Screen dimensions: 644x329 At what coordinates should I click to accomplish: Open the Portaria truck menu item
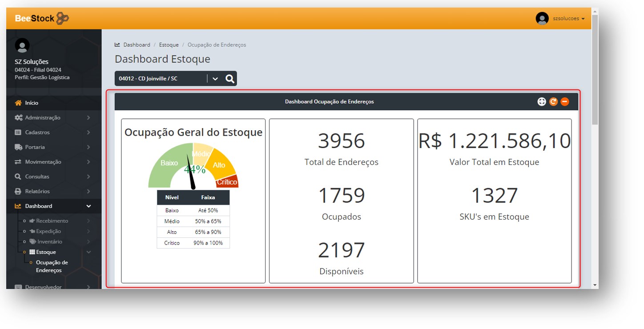click(x=35, y=147)
